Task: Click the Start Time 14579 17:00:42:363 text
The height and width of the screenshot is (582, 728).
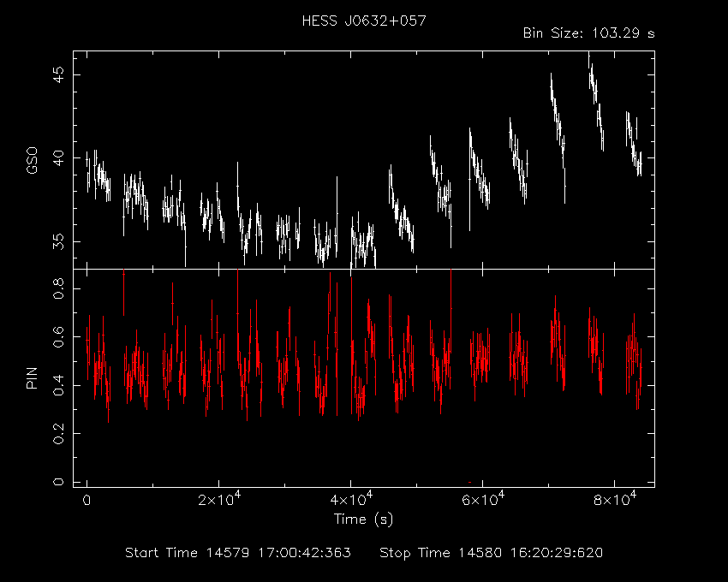Action: [238, 553]
